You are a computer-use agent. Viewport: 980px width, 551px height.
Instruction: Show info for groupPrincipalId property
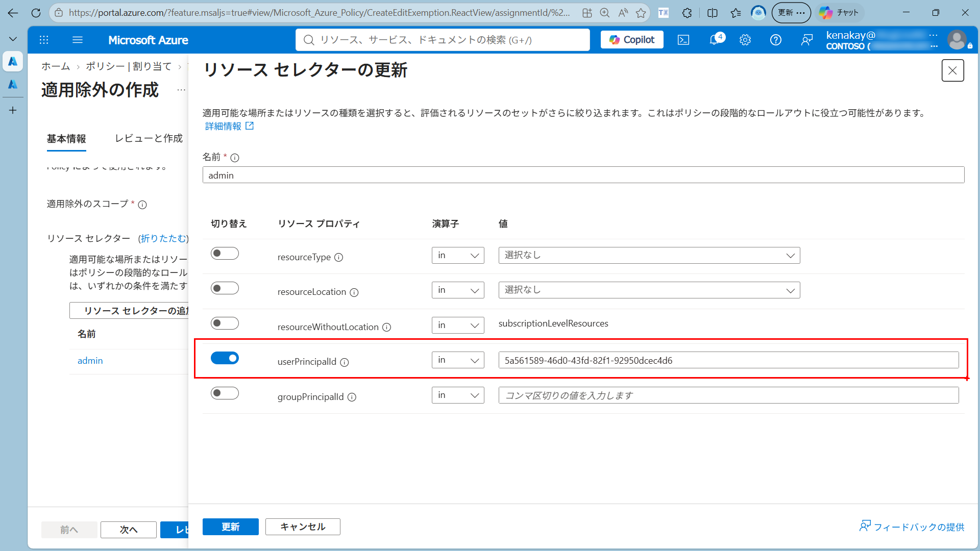click(x=352, y=397)
